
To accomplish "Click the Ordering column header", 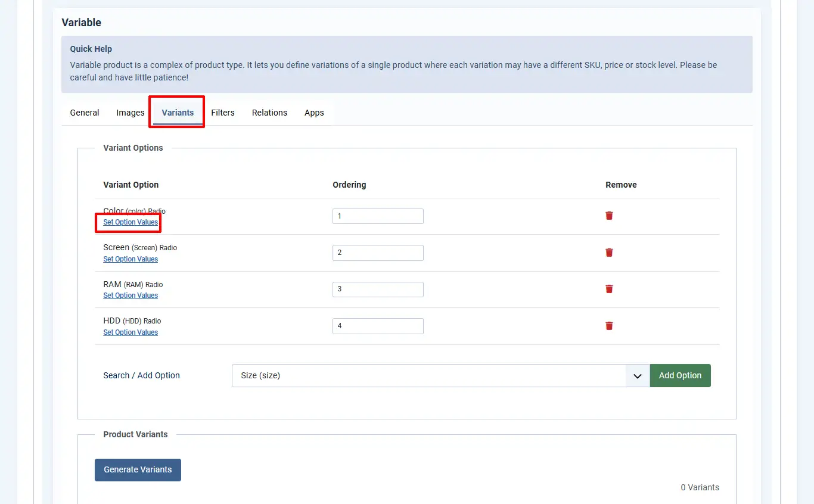I will 349,185.
